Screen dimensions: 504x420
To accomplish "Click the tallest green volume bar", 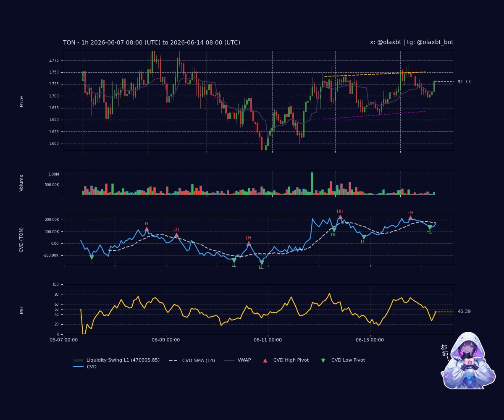I will pyautogui.click(x=312, y=184).
